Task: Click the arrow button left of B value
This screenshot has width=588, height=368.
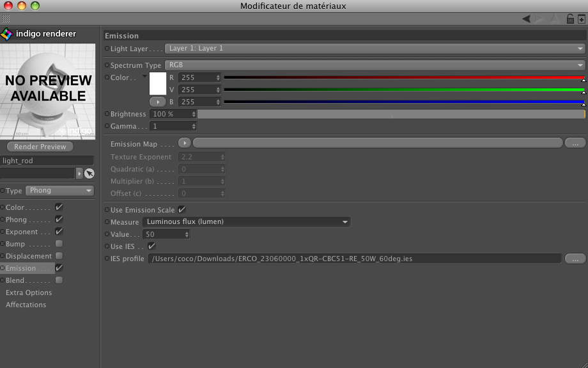Action: (157, 102)
